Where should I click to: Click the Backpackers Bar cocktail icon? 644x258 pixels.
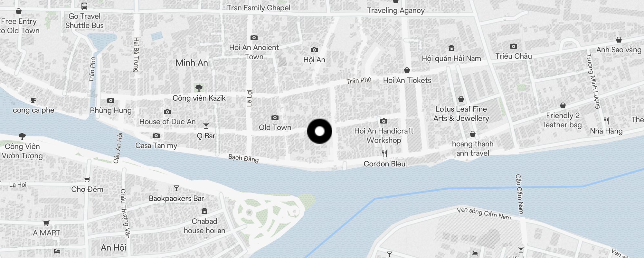pyautogui.click(x=176, y=188)
